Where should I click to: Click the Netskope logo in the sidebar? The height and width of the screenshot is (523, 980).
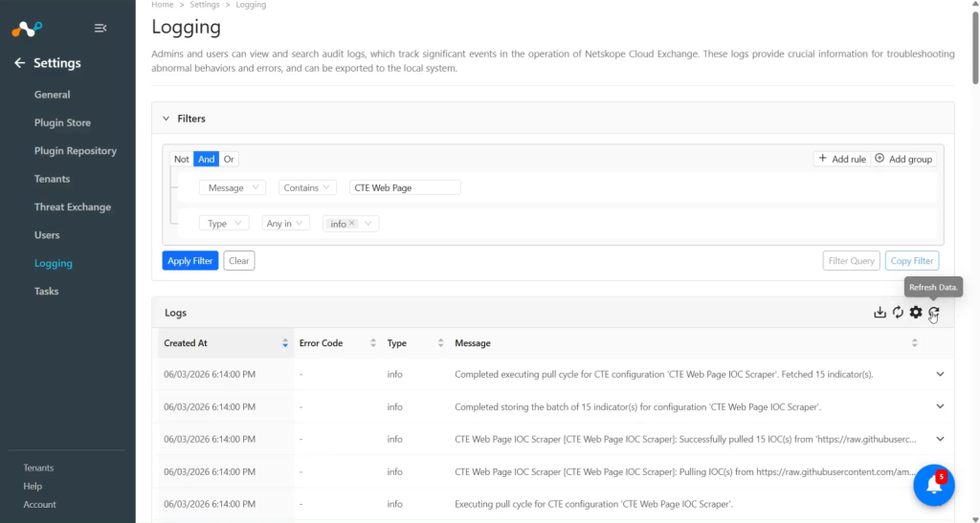(x=27, y=28)
